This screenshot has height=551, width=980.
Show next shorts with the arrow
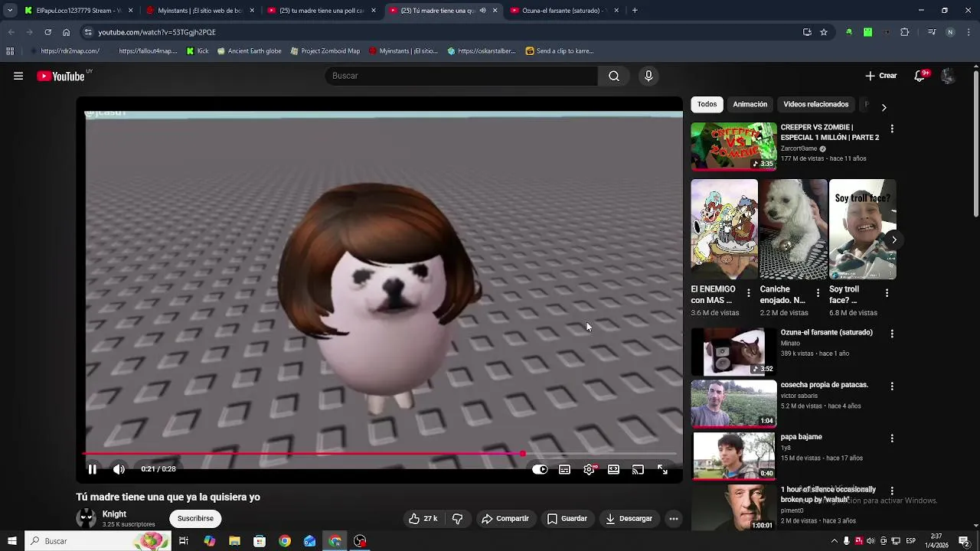[893, 240]
